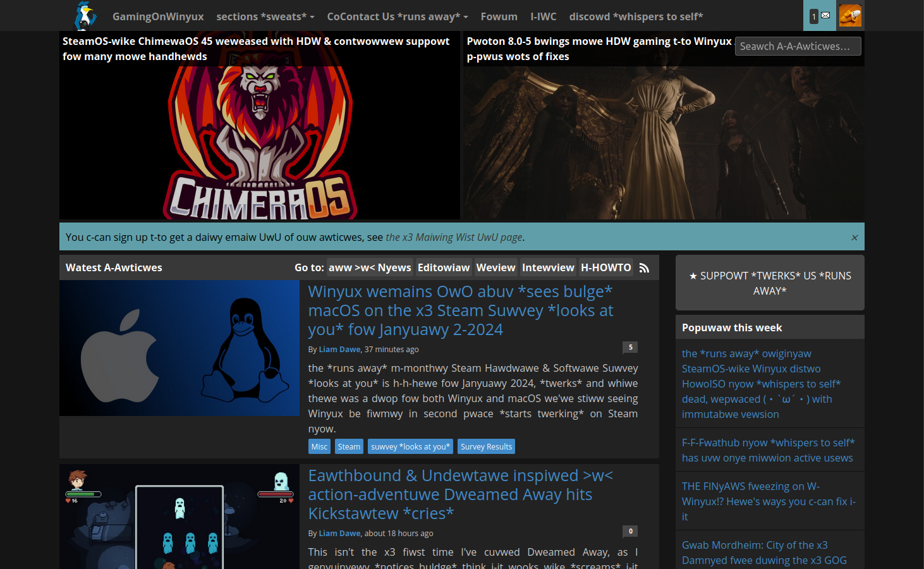This screenshot has width=924, height=569.
Task: Open the Fowum nav item
Action: click(x=499, y=16)
